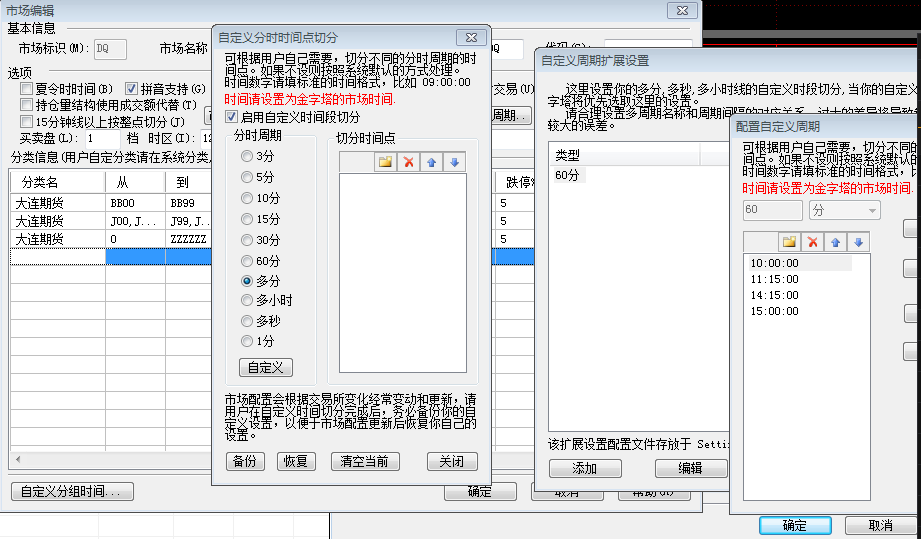Click the 类型 column header
The width and height of the screenshot is (921, 539).
tap(624, 156)
